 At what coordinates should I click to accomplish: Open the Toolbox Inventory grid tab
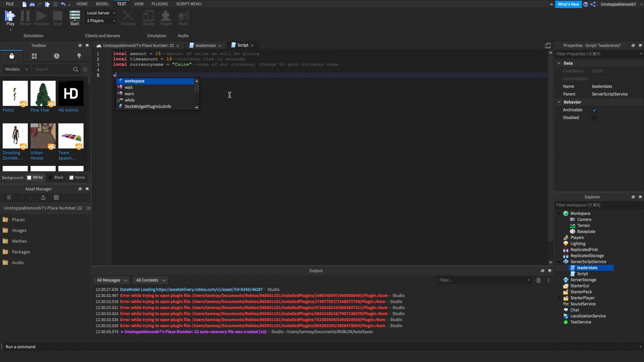(34, 56)
